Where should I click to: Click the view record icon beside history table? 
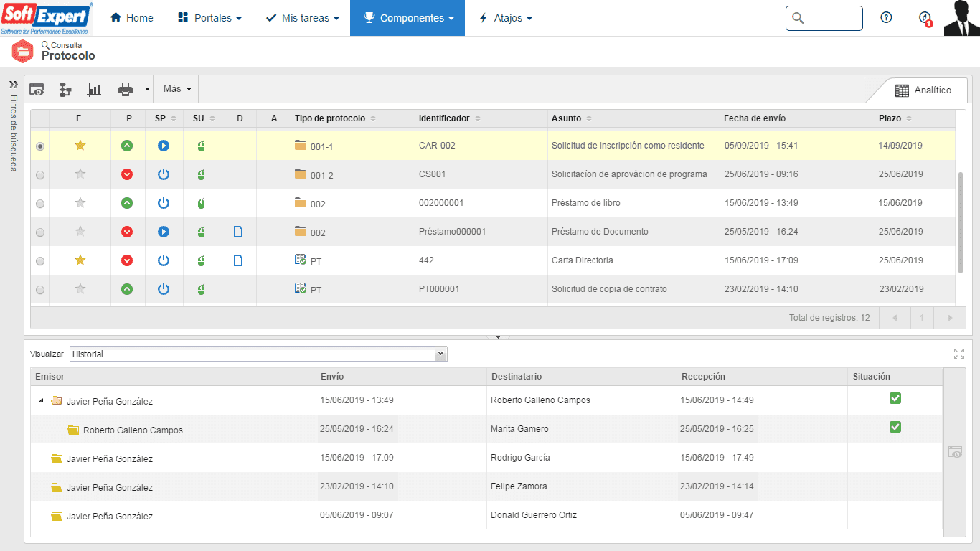(955, 452)
